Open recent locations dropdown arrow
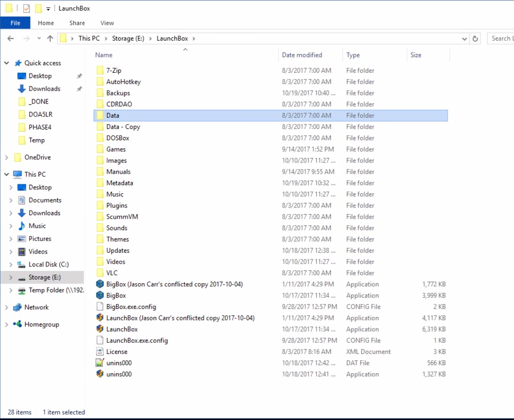 (39, 38)
